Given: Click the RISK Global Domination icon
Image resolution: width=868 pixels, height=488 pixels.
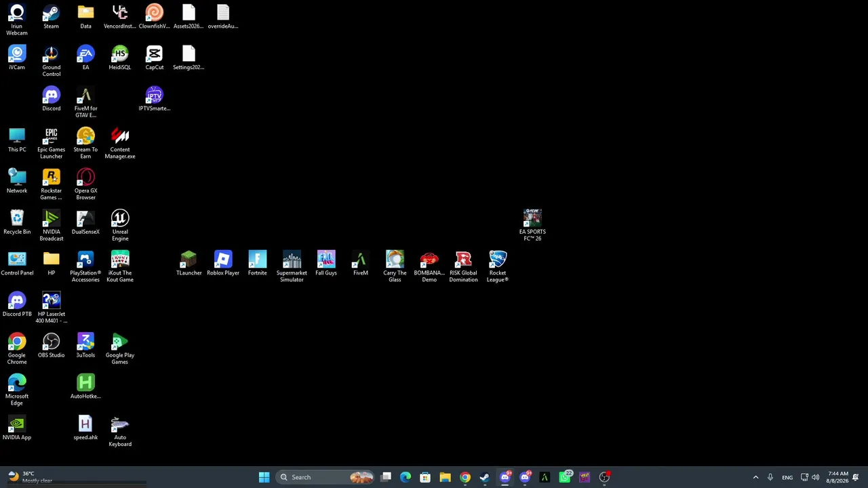Looking at the screenshot, I should pyautogui.click(x=463, y=268).
